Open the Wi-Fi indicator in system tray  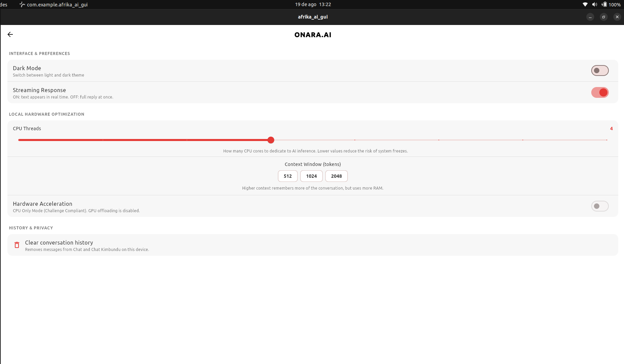[x=585, y=4]
